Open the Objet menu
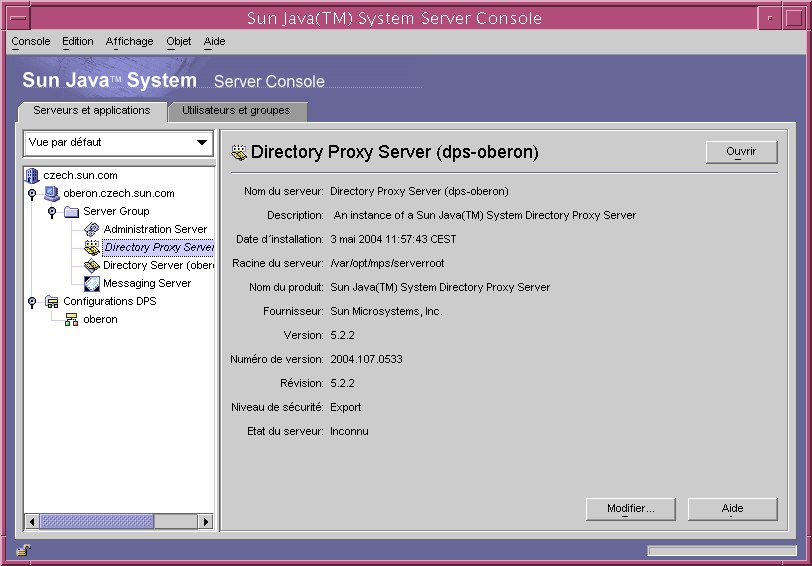This screenshot has height=566, width=812. tap(179, 41)
